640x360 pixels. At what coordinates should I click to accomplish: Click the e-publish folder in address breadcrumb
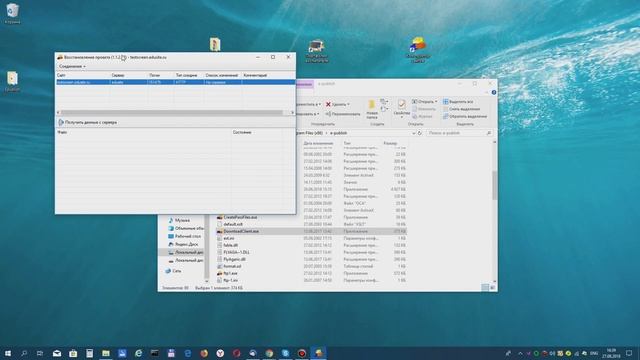[338, 133]
